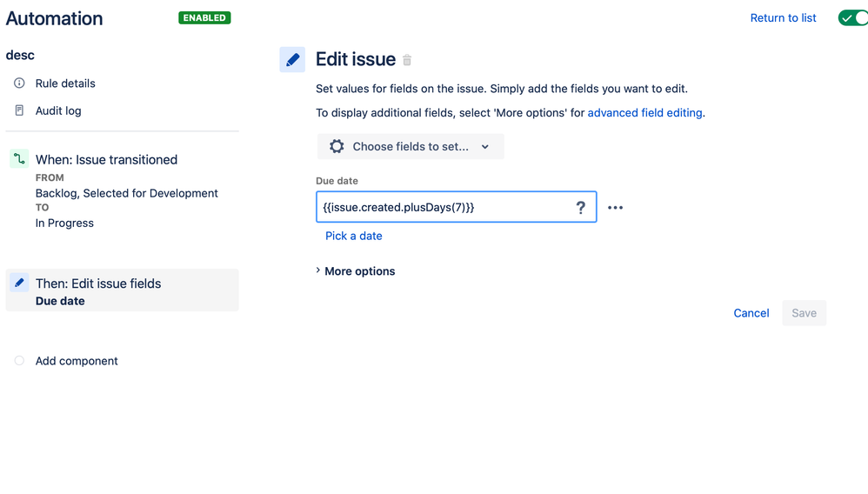Click the gear icon in Choose fields to set
The height and width of the screenshot is (494, 868).
point(337,146)
